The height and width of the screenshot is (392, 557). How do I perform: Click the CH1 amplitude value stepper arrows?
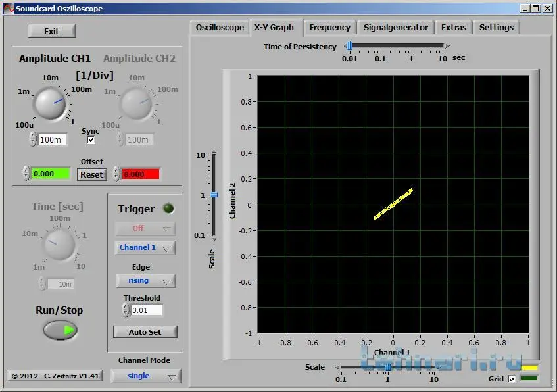33,139
